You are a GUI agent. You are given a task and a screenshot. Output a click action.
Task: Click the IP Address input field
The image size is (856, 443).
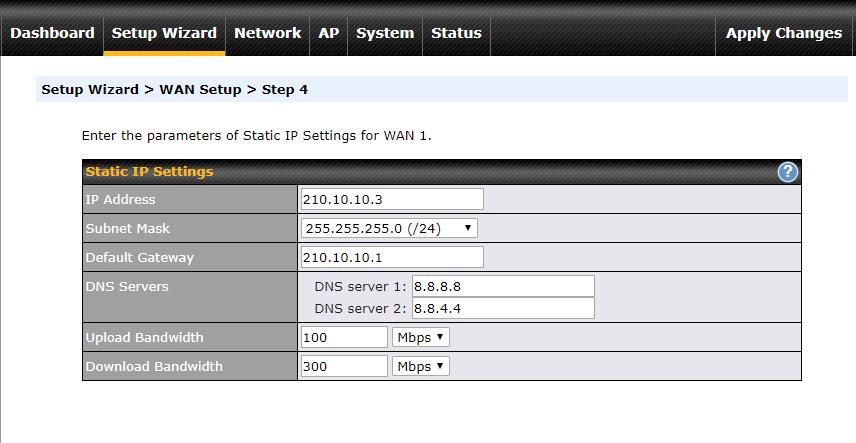click(392, 199)
